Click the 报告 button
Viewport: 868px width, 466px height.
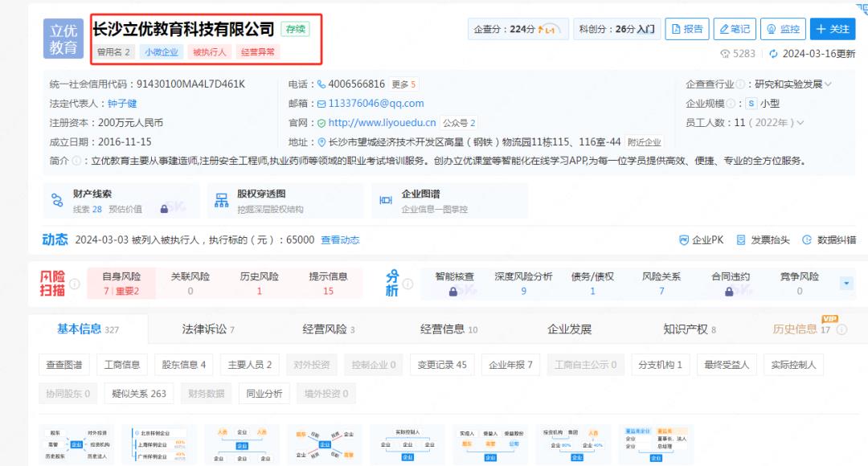point(687,30)
